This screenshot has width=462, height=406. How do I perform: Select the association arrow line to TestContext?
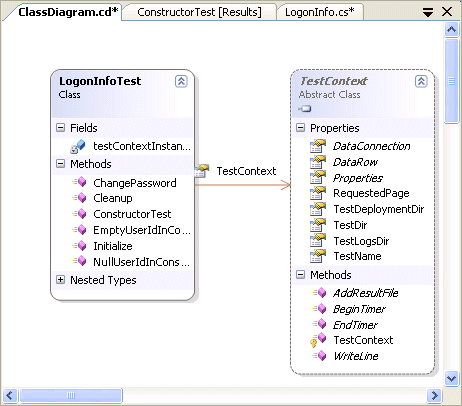[242, 185]
